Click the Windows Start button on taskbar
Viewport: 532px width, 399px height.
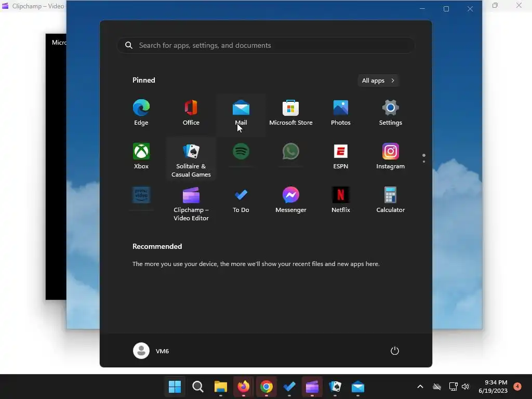(x=175, y=387)
